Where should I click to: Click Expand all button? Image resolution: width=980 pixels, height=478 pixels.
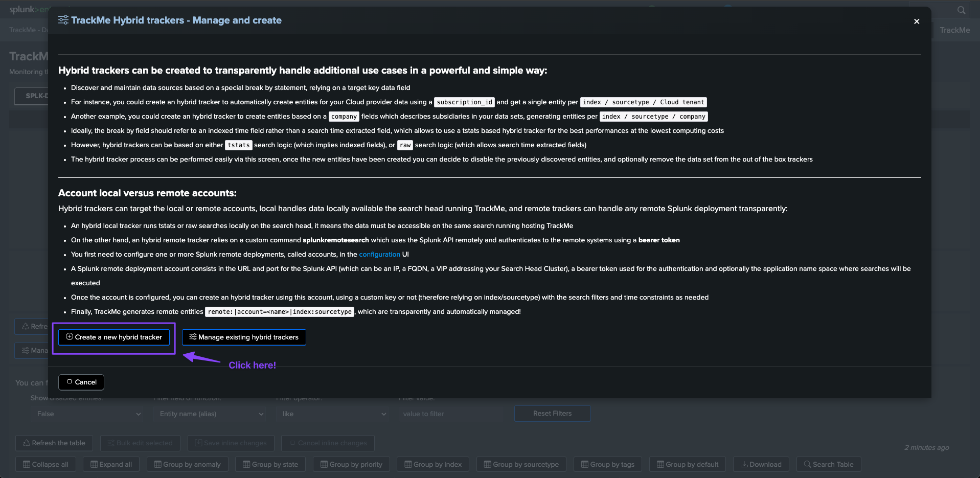[x=111, y=465]
